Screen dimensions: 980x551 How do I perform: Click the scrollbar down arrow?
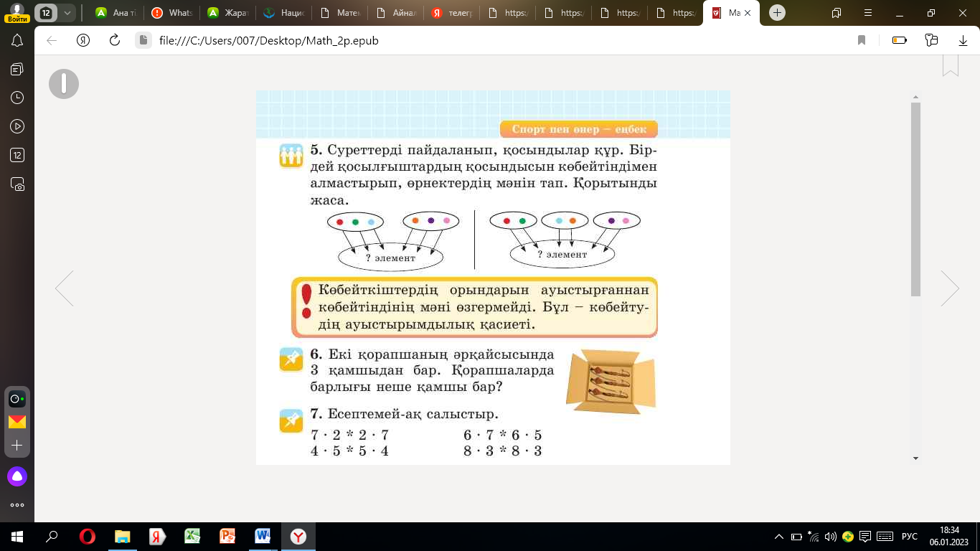click(x=915, y=458)
